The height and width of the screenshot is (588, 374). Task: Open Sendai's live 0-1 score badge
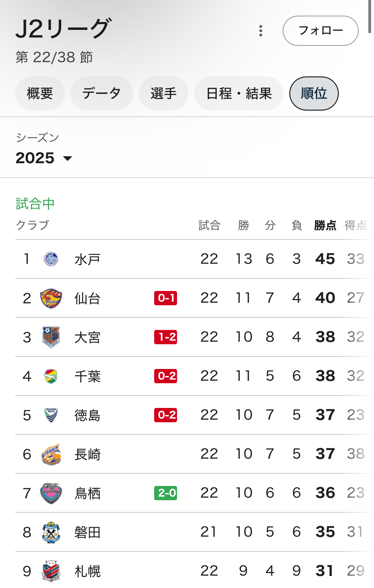[166, 298]
